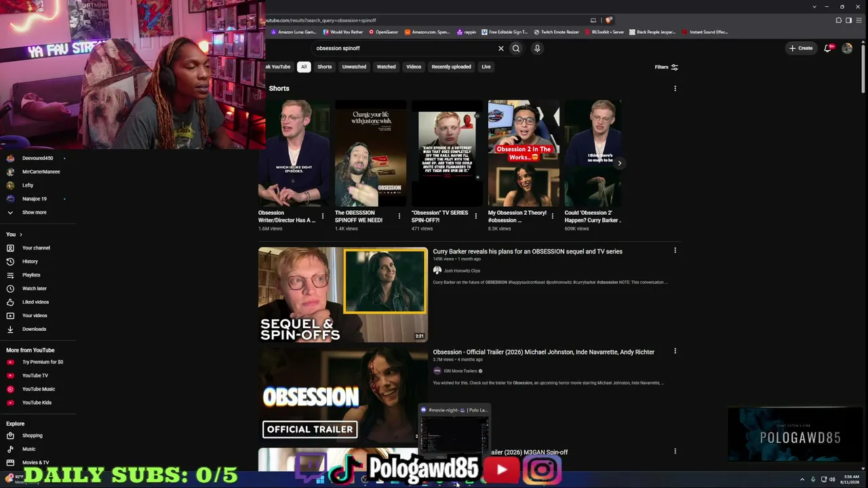Open the YouTube Music icon link
Screen dimensions: 868x488
(10, 389)
